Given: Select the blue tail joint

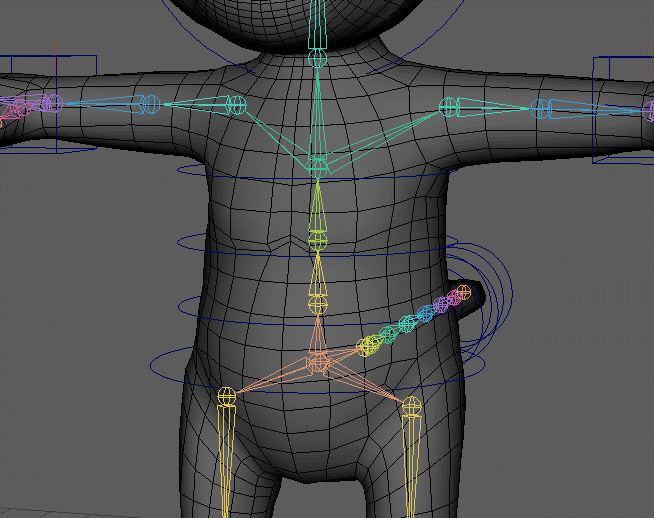Looking at the screenshot, I should click(425, 314).
